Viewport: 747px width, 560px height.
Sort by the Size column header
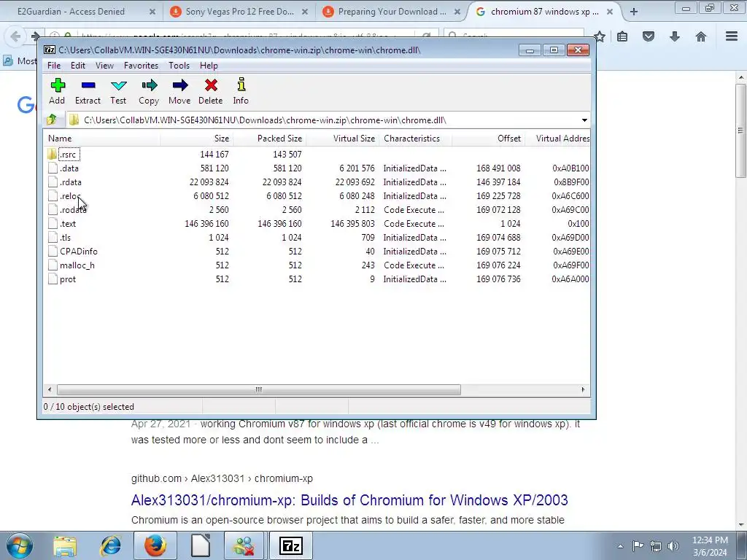tap(196, 139)
